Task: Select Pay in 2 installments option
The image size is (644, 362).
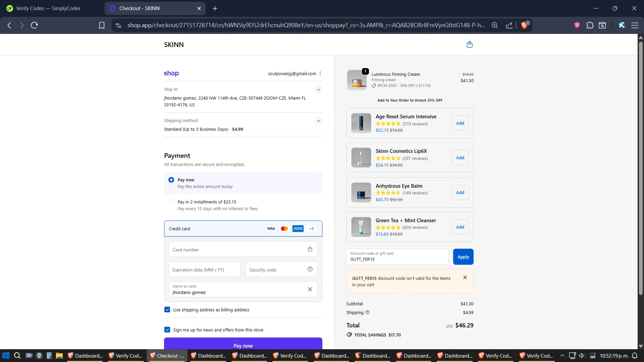Action: pos(171,202)
